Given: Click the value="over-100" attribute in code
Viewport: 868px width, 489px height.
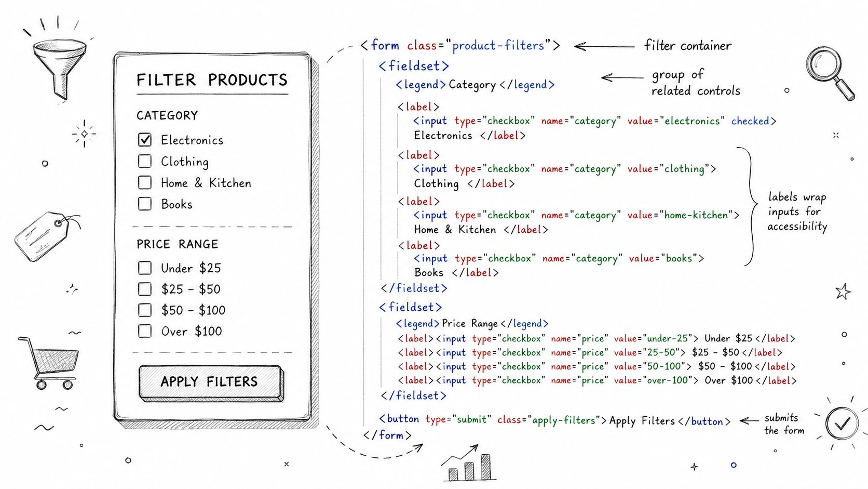Looking at the screenshot, I should [x=653, y=380].
